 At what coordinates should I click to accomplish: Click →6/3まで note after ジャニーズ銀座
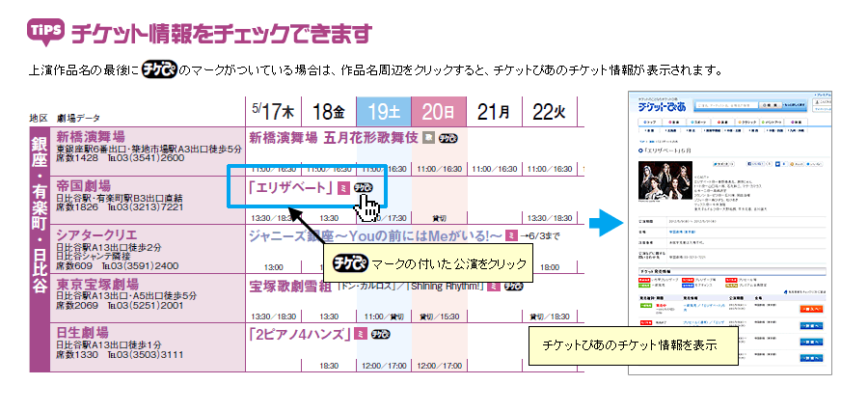[541, 236]
